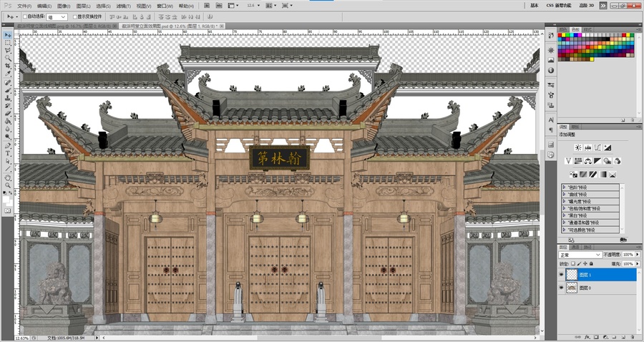Expand the "色相/饱和度"预设 list
Image resolution: width=644 pixels, height=342 pixels.
pyautogui.click(x=565, y=208)
